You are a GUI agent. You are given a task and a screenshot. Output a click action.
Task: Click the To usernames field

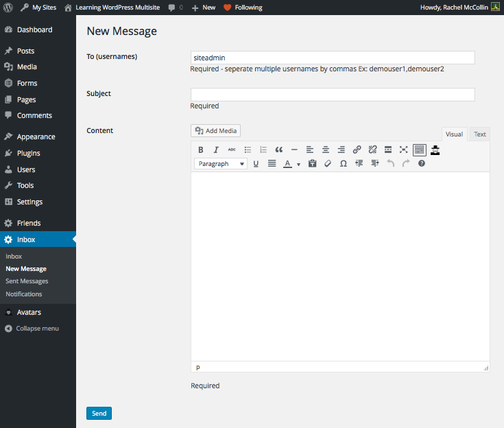(x=333, y=58)
